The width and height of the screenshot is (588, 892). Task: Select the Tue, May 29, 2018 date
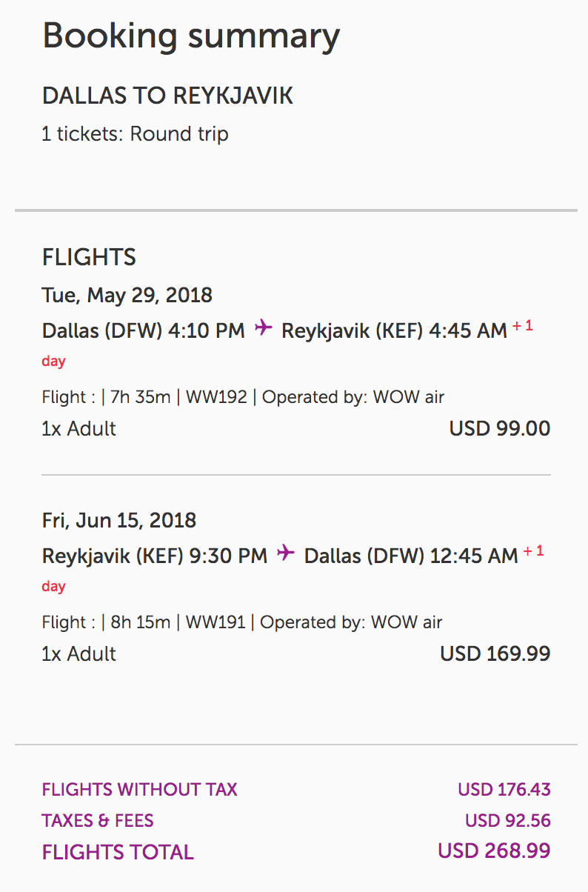coord(127,296)
